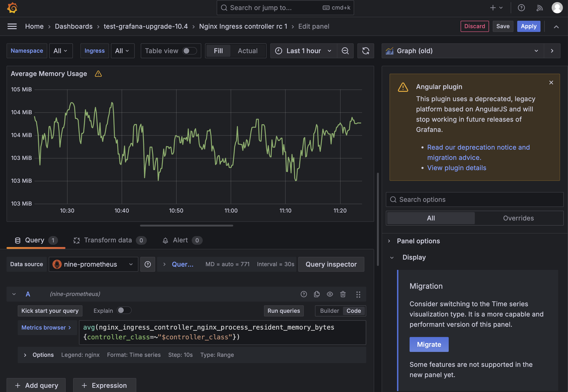The height and width of the screenshot is (392, 568).
Task: Collapse options pane with right chevron
Action: [x=552, y=51]
